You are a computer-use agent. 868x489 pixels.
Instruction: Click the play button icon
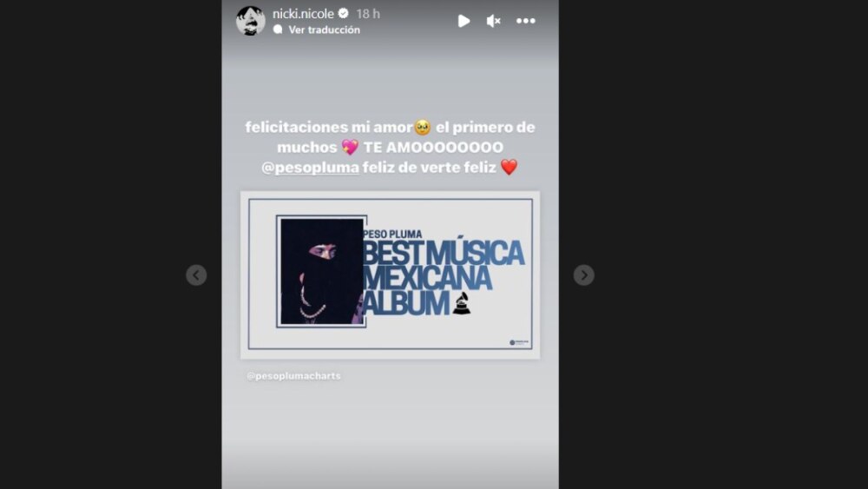tap(464, 21)
